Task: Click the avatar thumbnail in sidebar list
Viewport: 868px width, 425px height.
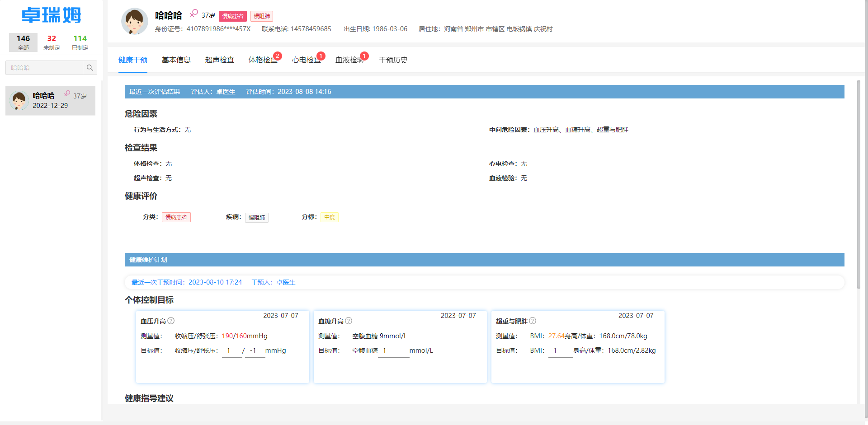Action: [x=19, y=100]
